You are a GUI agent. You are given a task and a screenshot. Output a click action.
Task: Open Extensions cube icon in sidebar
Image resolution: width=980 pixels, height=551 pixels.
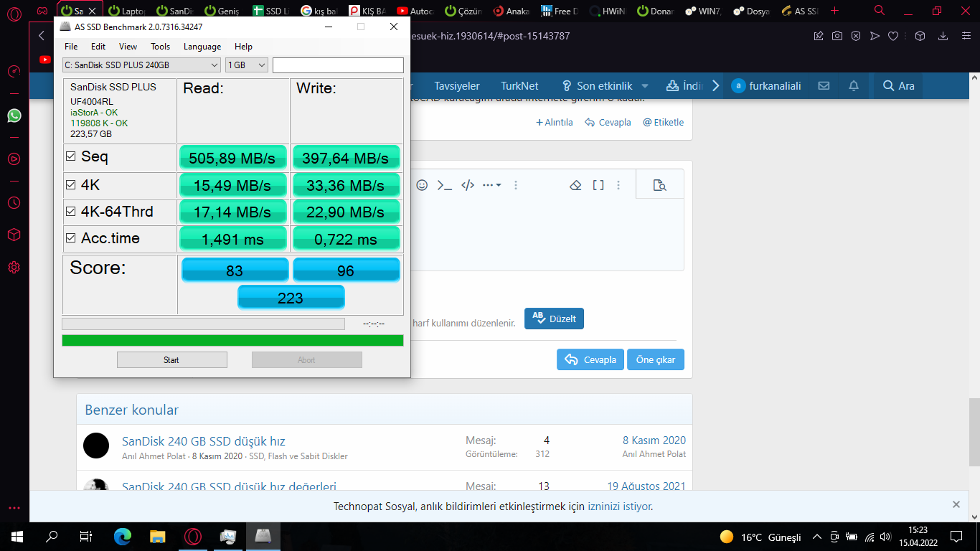pos(14,235)
